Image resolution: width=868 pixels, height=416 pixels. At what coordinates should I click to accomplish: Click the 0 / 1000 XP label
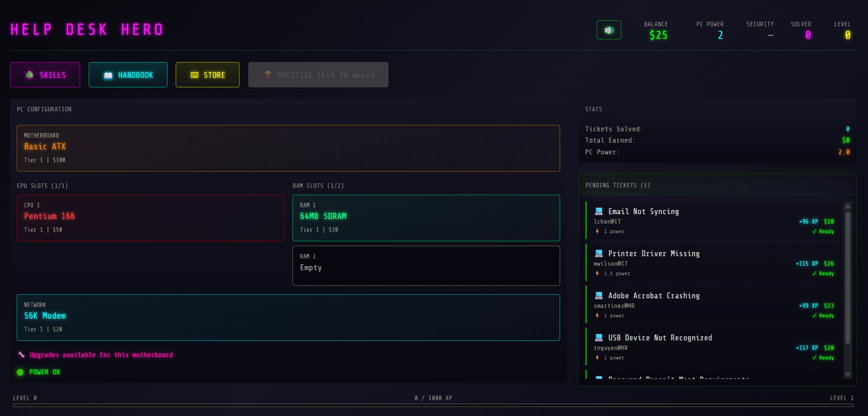[433, 398]
